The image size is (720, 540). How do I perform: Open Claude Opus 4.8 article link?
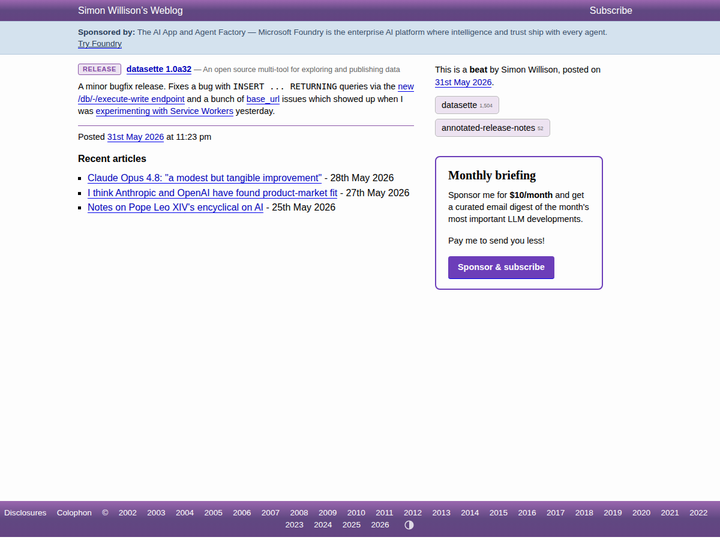coord(204,178)
